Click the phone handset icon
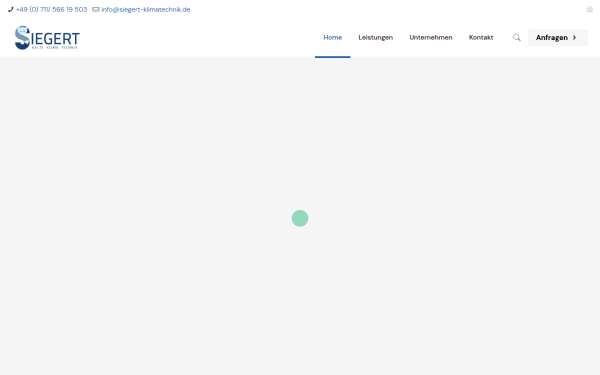This screenshot has width=600, height=375. (10, 10)
